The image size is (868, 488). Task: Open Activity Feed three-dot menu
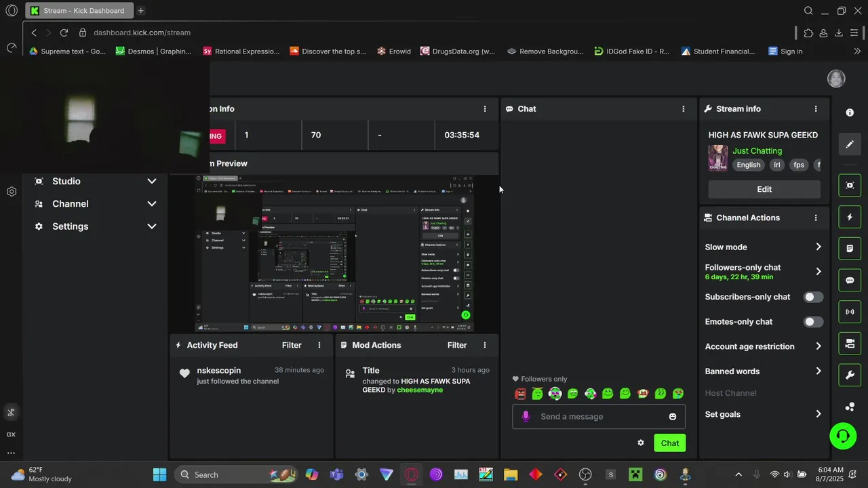point(319,345)
